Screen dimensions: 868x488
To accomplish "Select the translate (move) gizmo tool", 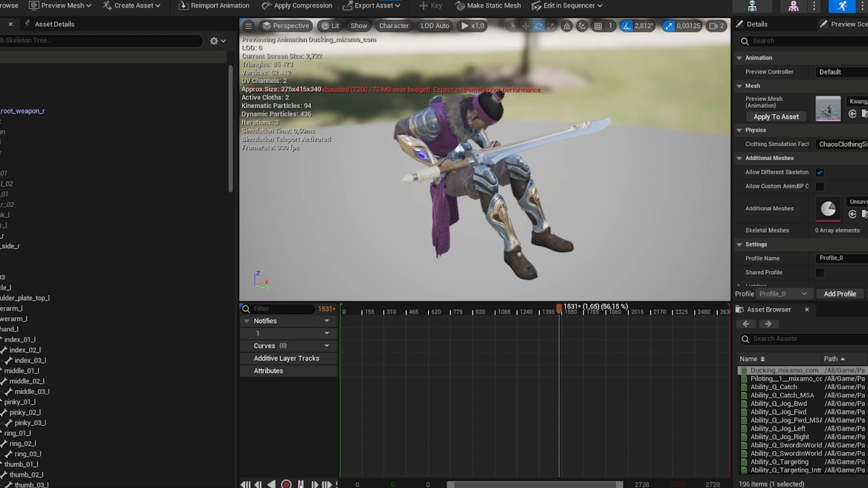I will tap(526, 26).
